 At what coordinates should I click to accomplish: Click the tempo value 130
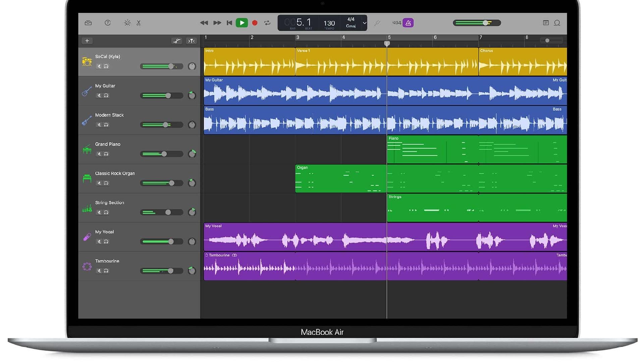point(329,23)
